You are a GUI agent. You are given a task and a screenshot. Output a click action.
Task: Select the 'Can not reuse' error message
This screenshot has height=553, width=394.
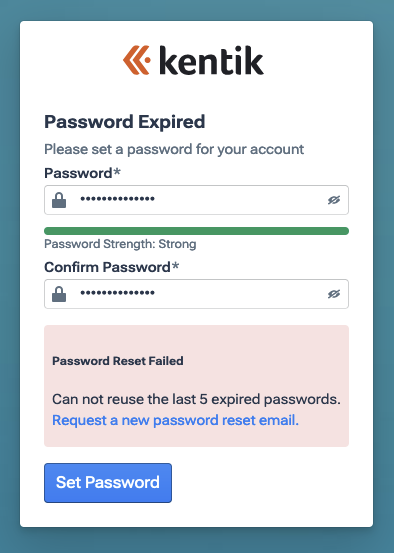coord(196,399)
